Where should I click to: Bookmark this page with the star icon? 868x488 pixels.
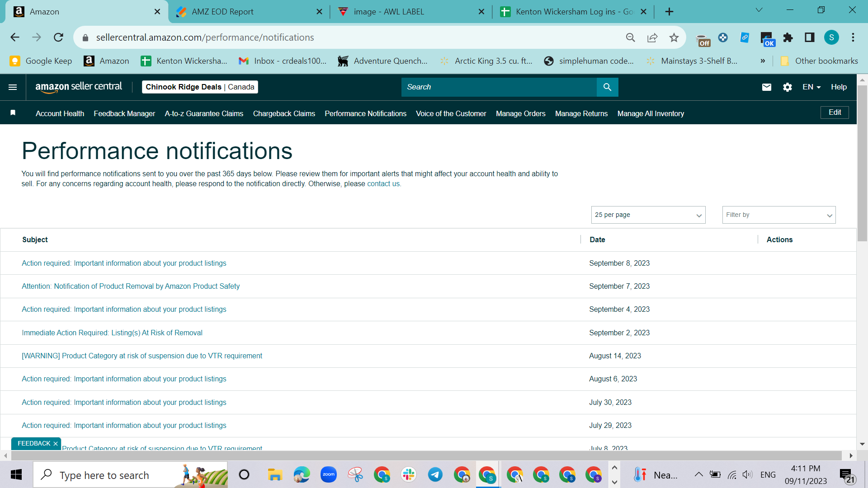tap(674, 38)
